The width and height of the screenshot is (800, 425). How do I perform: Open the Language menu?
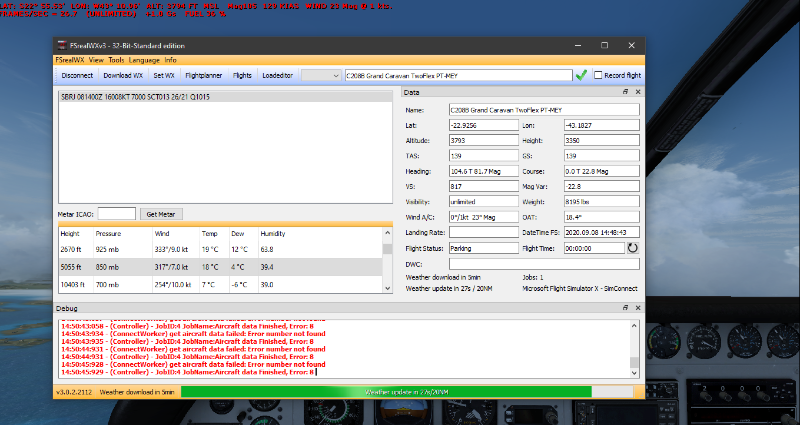click(144, 60)
